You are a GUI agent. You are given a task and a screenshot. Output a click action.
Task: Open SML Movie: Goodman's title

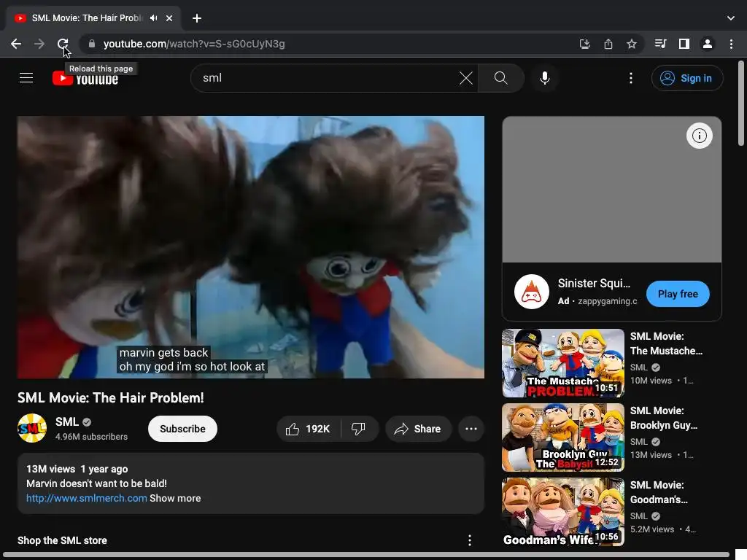(x=659, y=492)
